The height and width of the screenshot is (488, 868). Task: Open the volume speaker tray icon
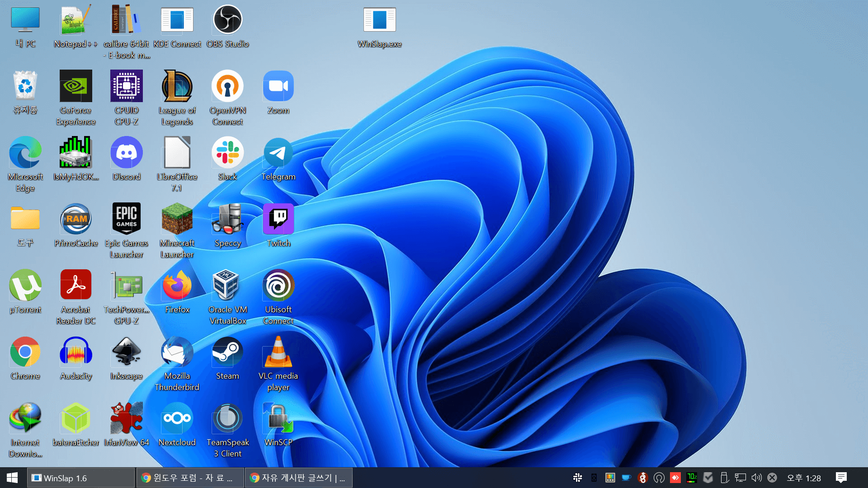[756, 478]
